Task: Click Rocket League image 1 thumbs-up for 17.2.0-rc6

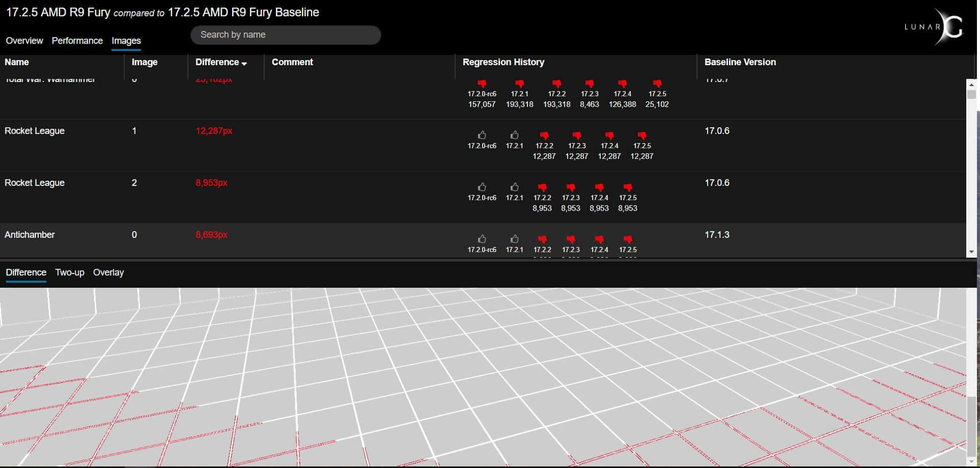Action: tap(482, 135)
